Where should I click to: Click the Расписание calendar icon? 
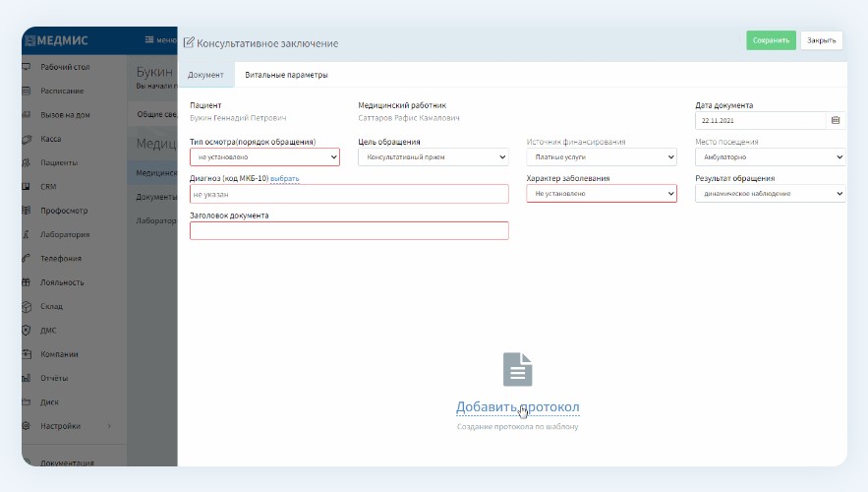pos(26,91)
